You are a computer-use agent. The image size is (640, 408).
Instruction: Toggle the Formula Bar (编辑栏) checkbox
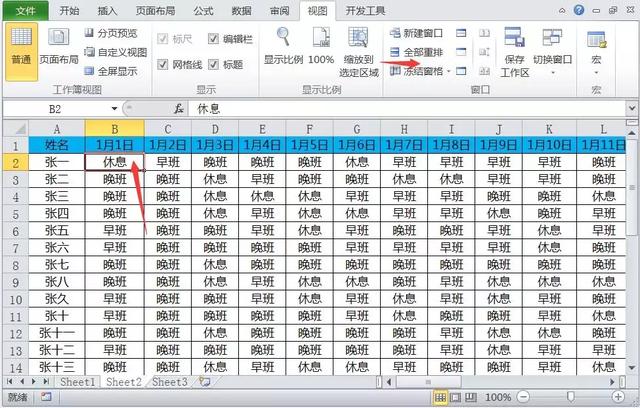213,39
